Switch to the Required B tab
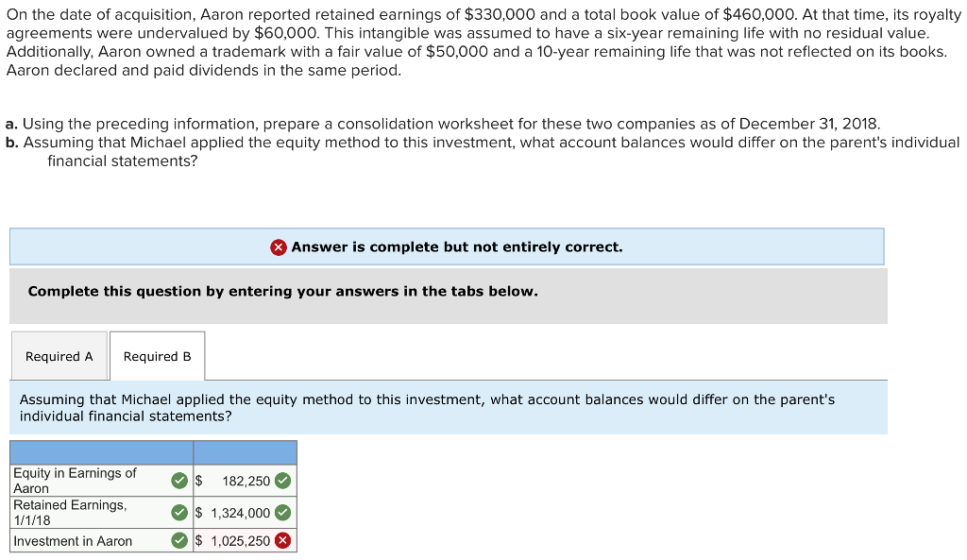This screenshot has height=560, width=967. click(157, 356)
